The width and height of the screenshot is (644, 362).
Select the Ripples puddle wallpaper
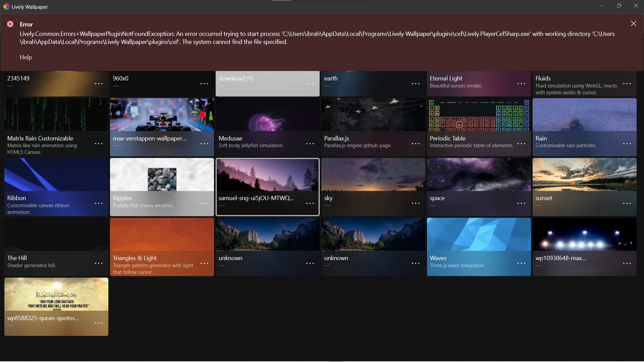pos(162,178)
